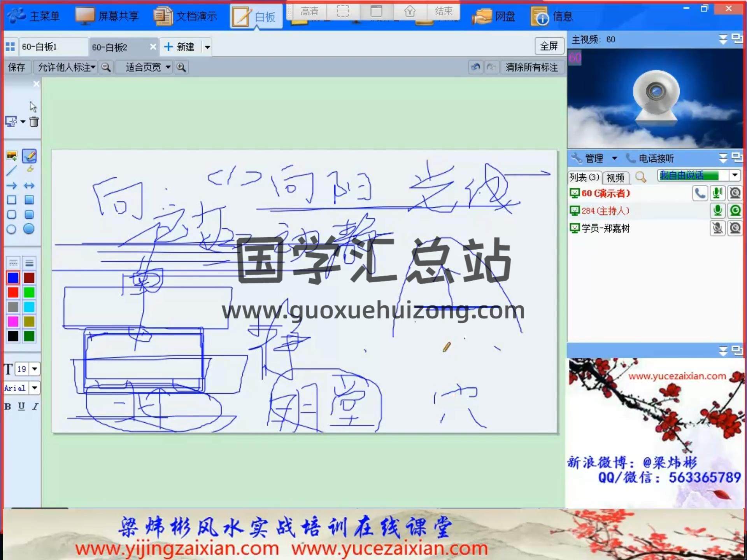Open the font size dropdown

click(x=35, y=369)
